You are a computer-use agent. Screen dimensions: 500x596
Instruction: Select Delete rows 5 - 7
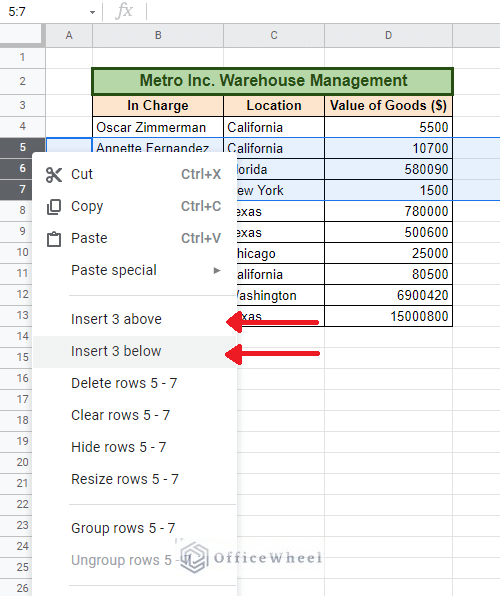tap(135, 383)
